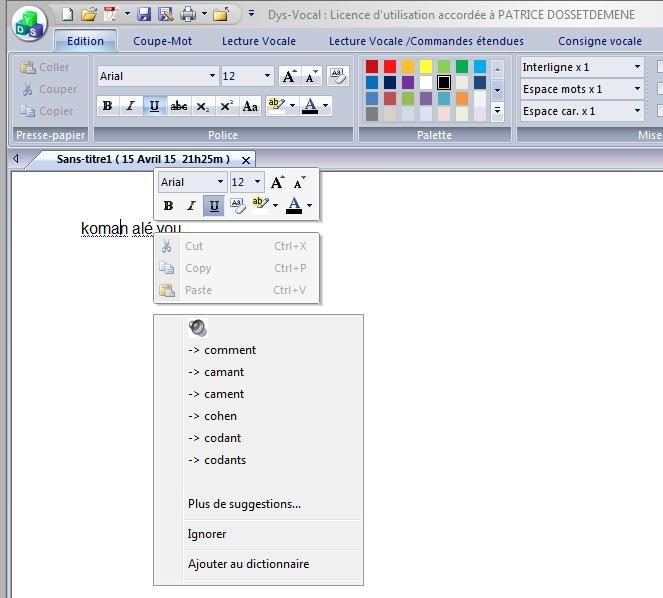This screenshot has width=663, height=598.
Task: Apply bold from the floating mini toolbar
Action: pos(168,206)
